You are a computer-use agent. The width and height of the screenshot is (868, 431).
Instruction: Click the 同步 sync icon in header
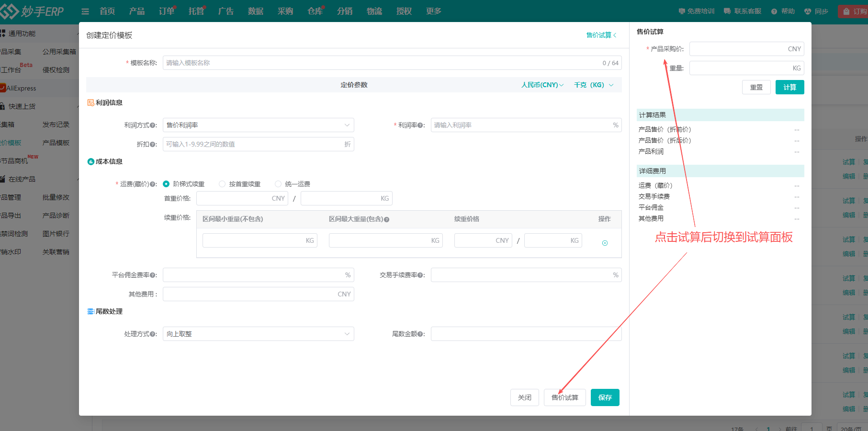pos(808,11)
